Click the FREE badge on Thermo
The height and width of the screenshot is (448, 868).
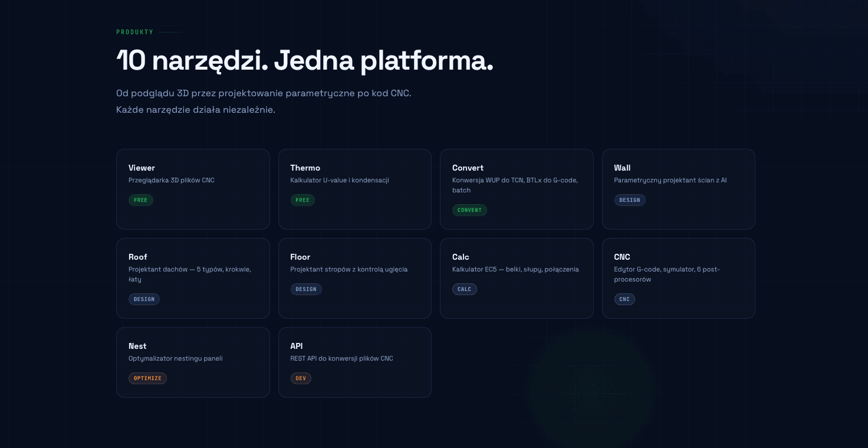(303, 200)
